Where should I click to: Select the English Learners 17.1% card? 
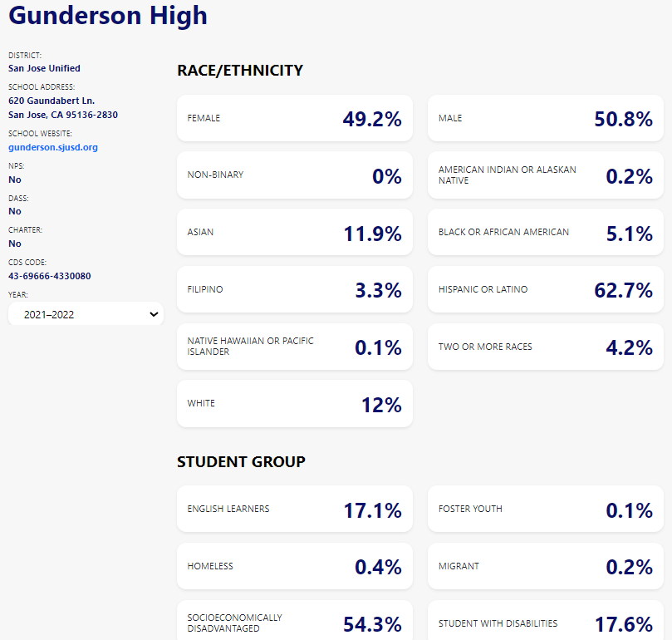tap(294, 509)
